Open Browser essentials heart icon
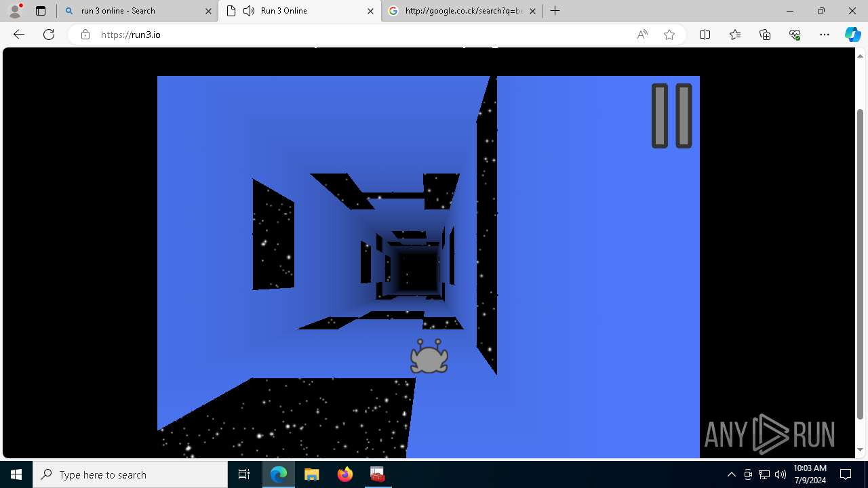 pyautogui.click(x=795, y=35)
